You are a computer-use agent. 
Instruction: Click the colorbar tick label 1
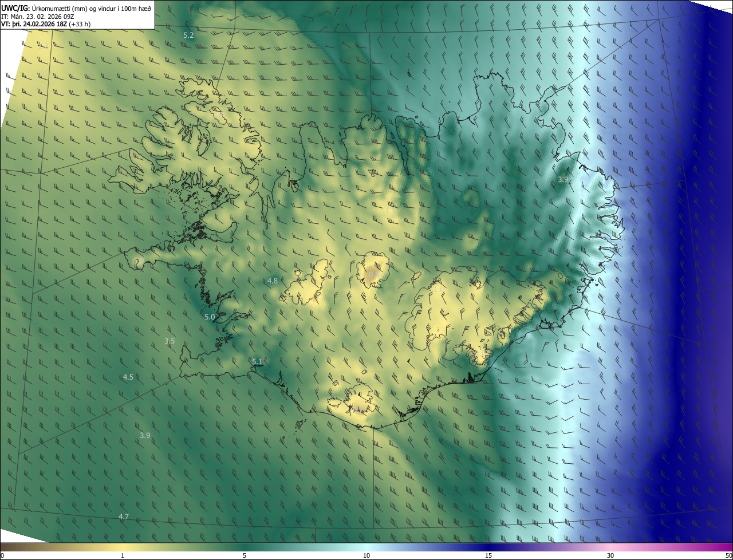123,555
